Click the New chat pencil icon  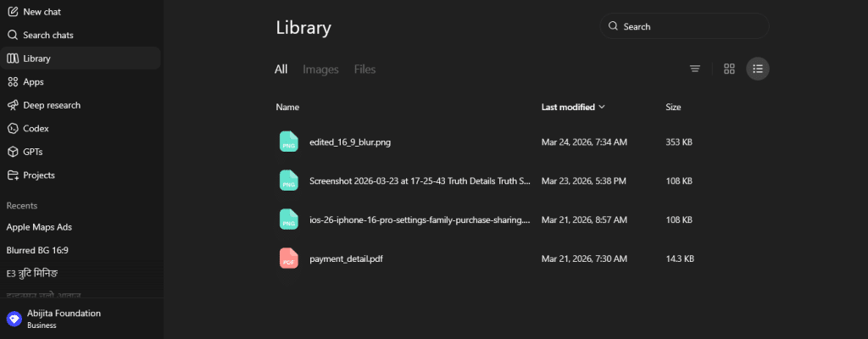coord(13,12)
